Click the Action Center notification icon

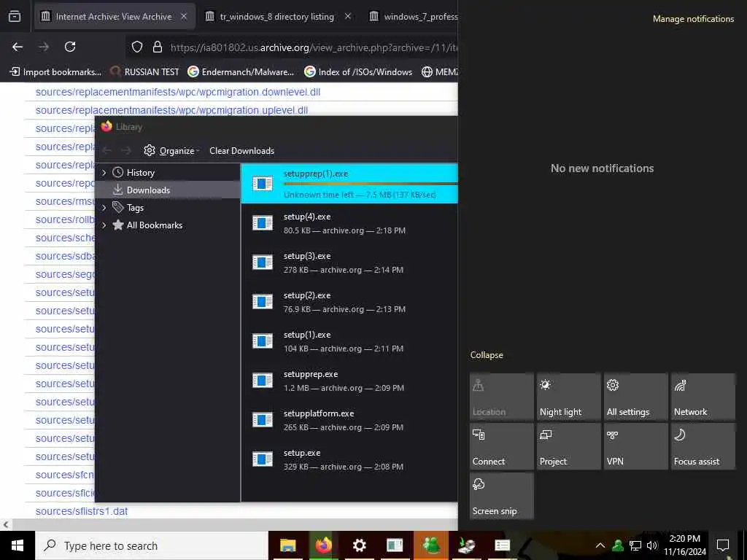[723, 545]
